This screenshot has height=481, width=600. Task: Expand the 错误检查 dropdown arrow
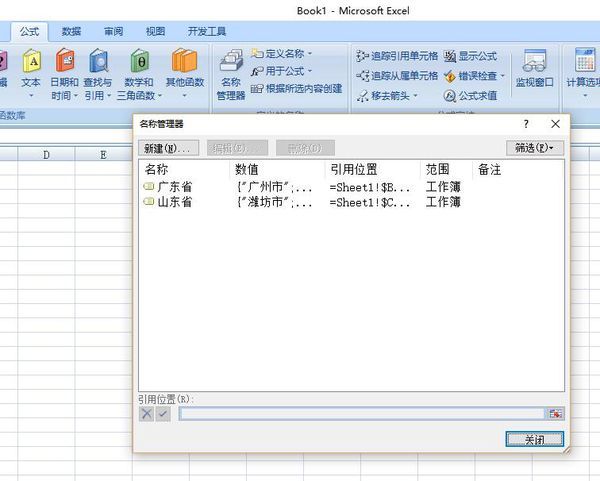pos(502,76)
